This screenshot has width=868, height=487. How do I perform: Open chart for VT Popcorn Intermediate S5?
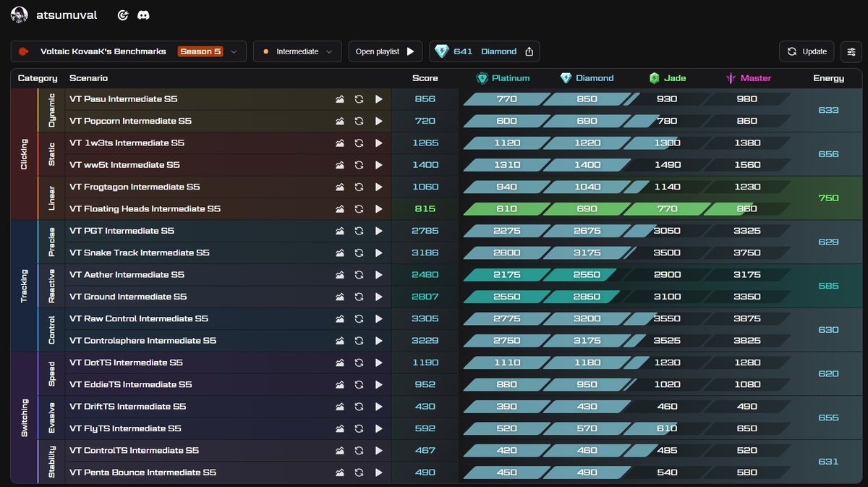point(340,121)
